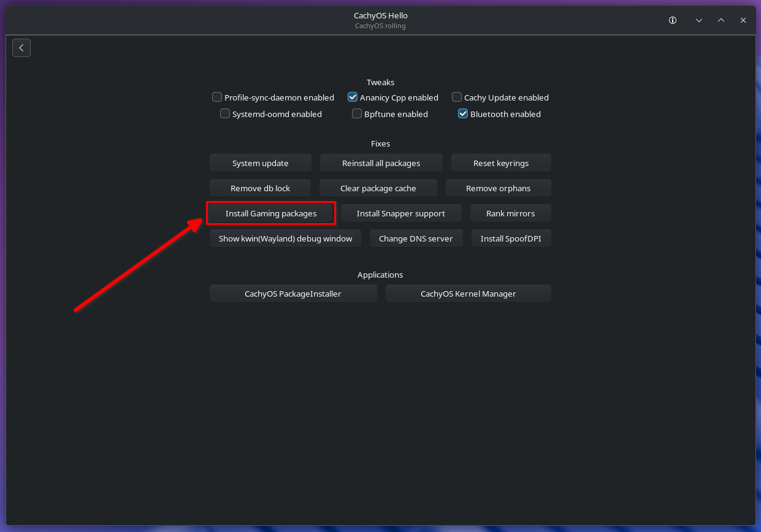Disable the Bluetooth tweak
This screenshot has width=761, height=532.
click(x=463, y=113)
